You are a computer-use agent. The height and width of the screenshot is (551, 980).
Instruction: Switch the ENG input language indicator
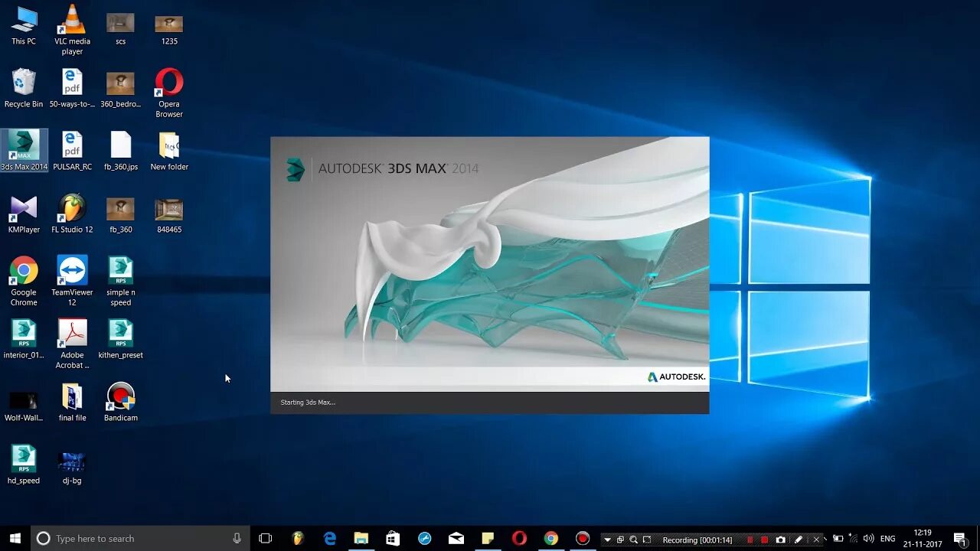coord(888,539)
